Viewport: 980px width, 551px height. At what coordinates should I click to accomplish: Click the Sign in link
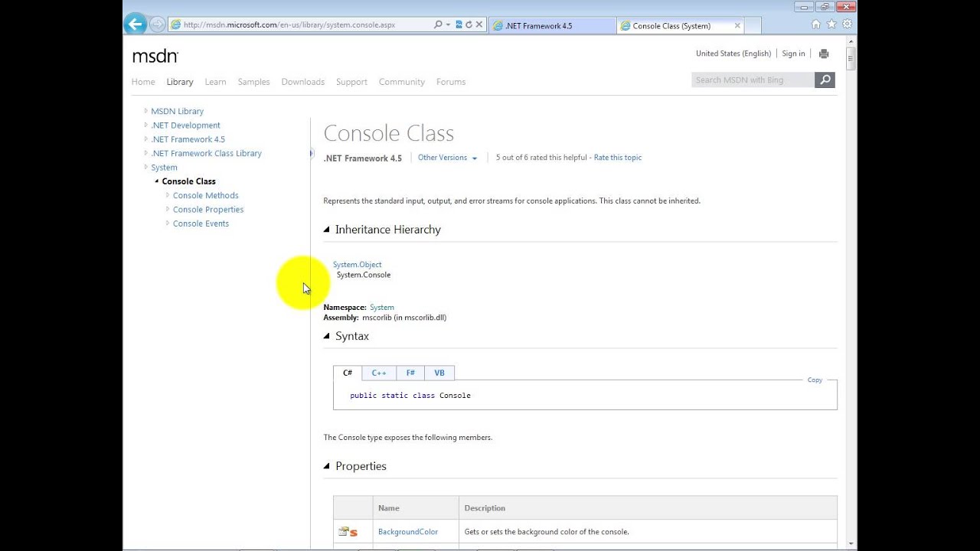point(793,54)
